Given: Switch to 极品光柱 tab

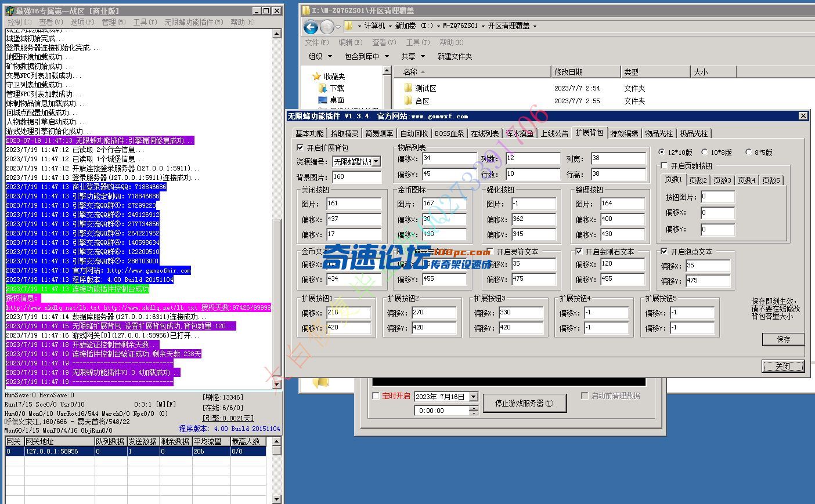Looking at the screenshot, I should coord(694,133).
